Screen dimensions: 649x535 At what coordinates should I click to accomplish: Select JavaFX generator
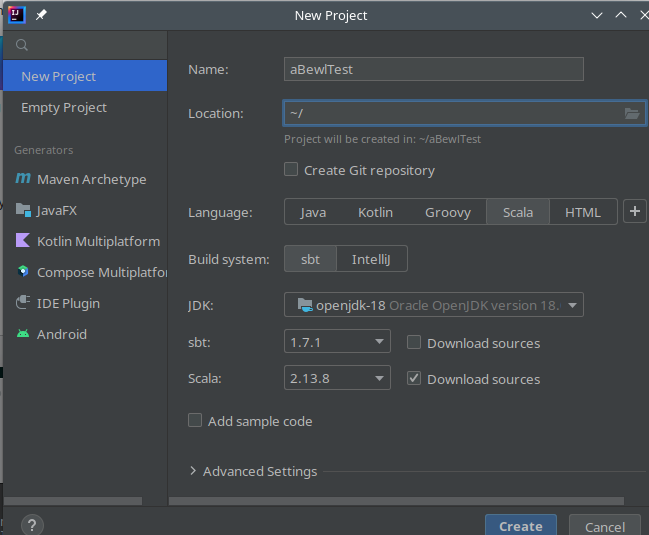coord(85,210)
